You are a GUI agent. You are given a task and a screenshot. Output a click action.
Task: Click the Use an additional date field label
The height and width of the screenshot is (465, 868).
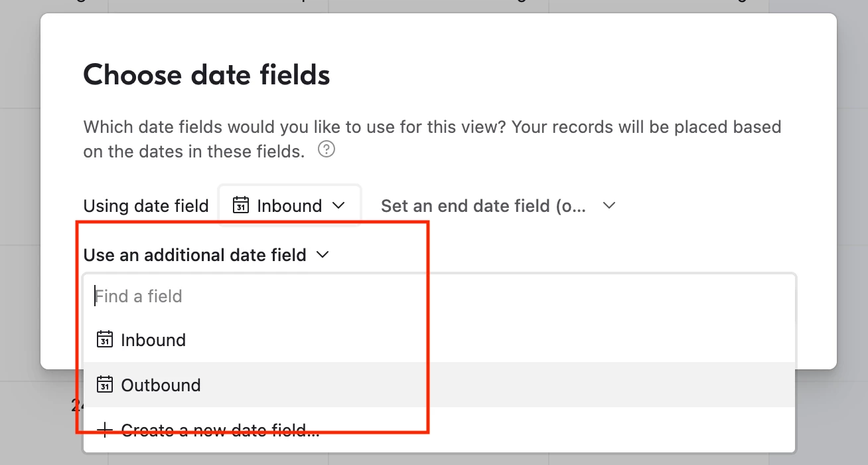[x=195, y=255]
